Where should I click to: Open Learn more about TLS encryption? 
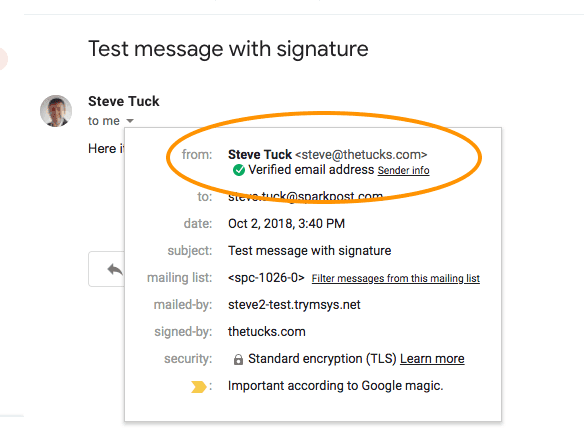click(x=432, y=358)
